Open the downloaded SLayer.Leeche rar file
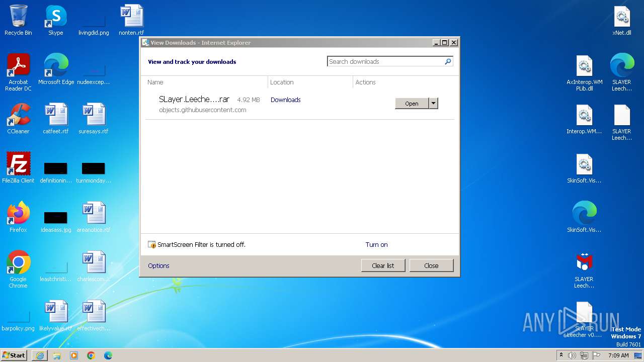 412,103
